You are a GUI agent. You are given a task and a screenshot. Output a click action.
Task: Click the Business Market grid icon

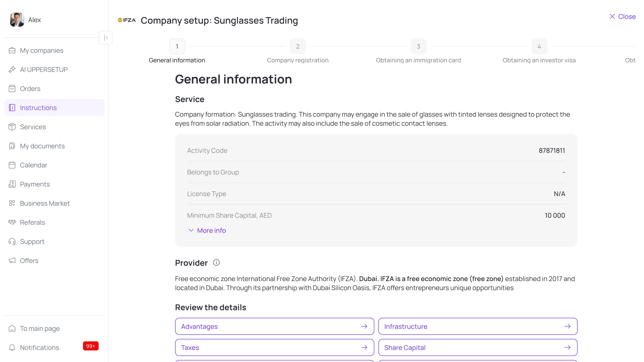(12, 203)
